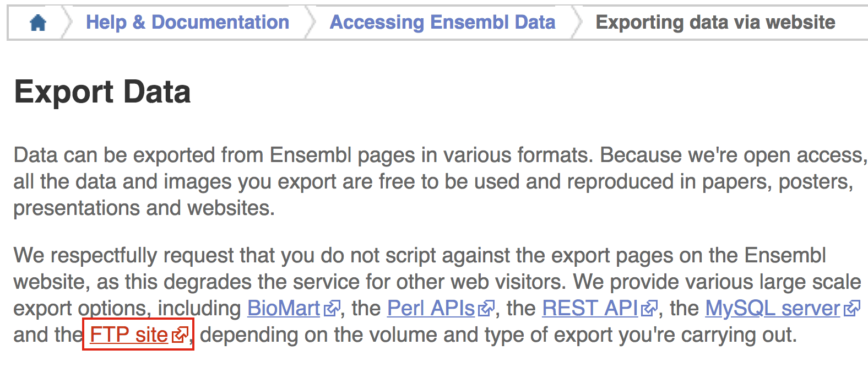Visit the MySQL server link

[772, 308]
